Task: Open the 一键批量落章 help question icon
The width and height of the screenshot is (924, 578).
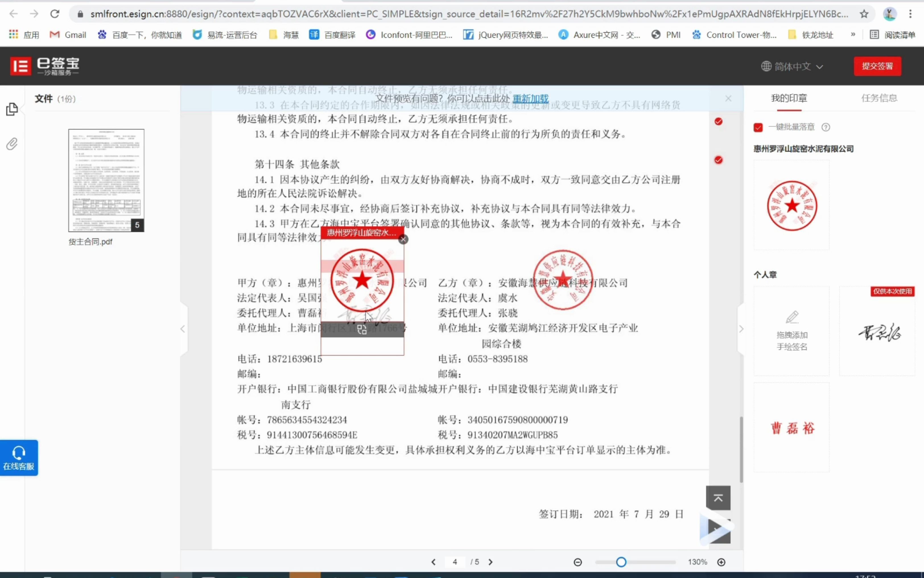Action: (826, 127)
